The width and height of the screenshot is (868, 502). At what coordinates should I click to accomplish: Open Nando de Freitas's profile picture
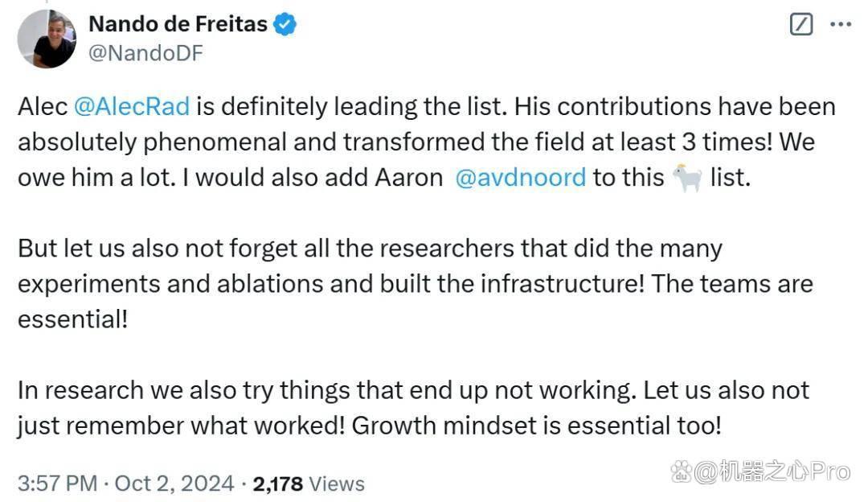(47, 39)
